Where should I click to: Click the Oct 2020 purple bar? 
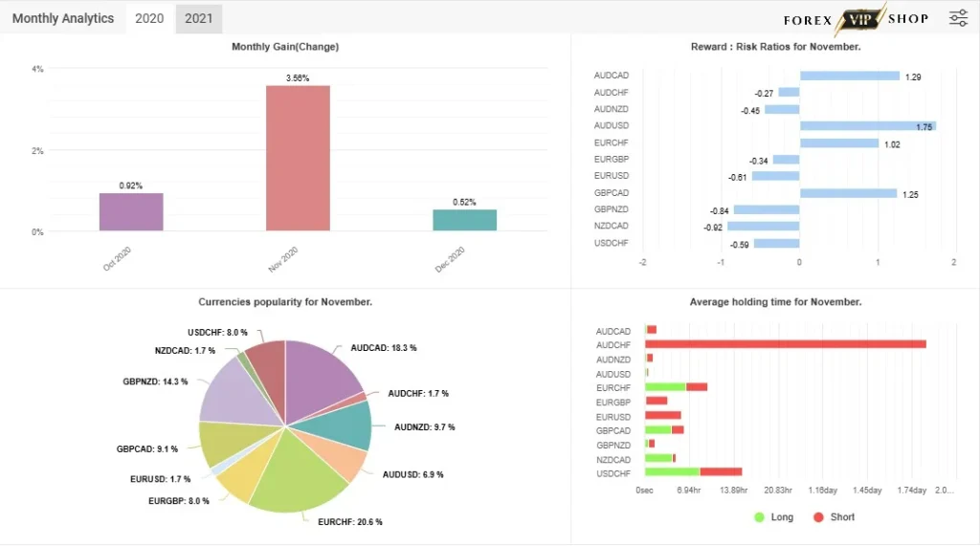pyautogui.click(x=131, y=211)
